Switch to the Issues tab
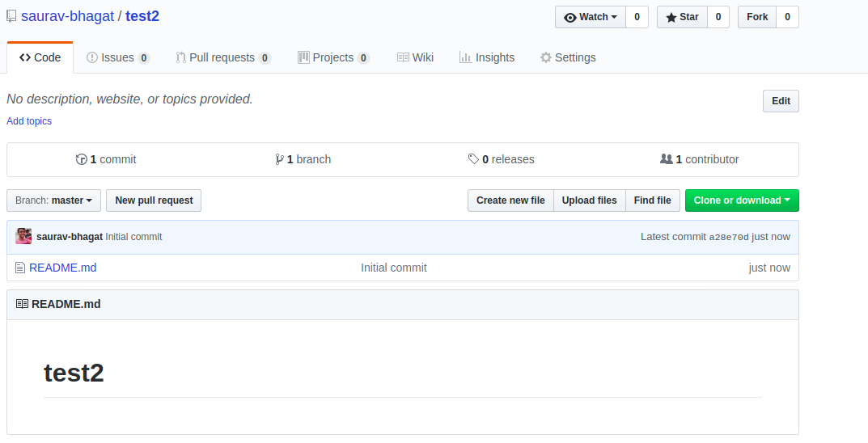Screen dimensions: 868x443 pos(118,57)
